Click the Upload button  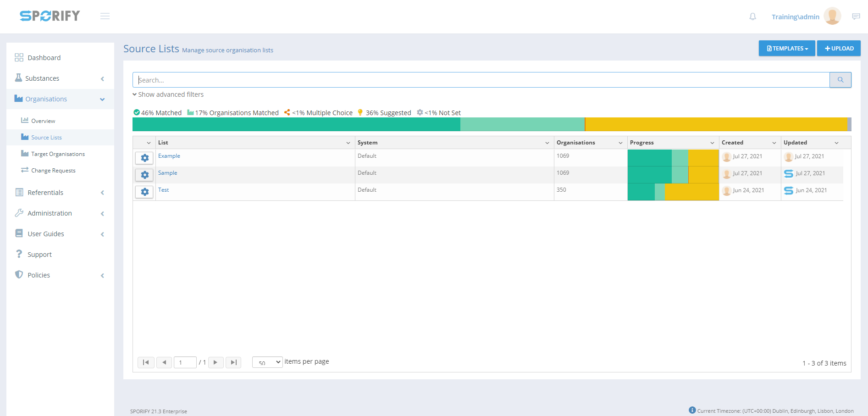(x=839, y=48)
